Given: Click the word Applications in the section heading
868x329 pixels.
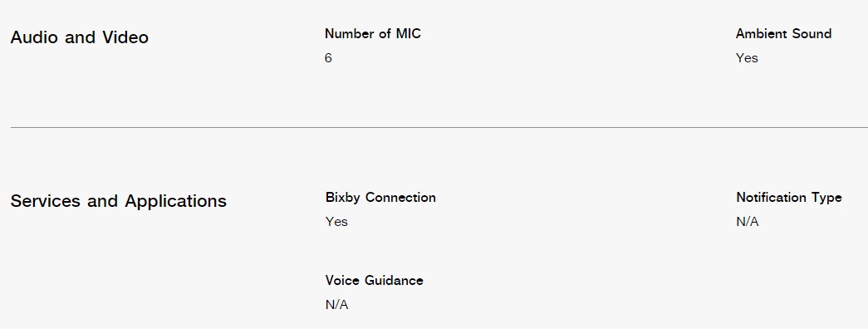Looking at the screenshot, I should click(175, 202).
